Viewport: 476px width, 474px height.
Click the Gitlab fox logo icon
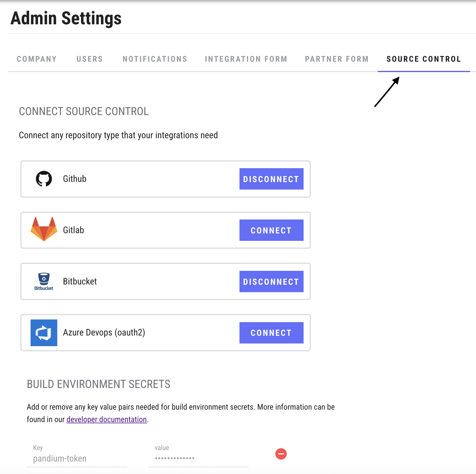point(44,229)
